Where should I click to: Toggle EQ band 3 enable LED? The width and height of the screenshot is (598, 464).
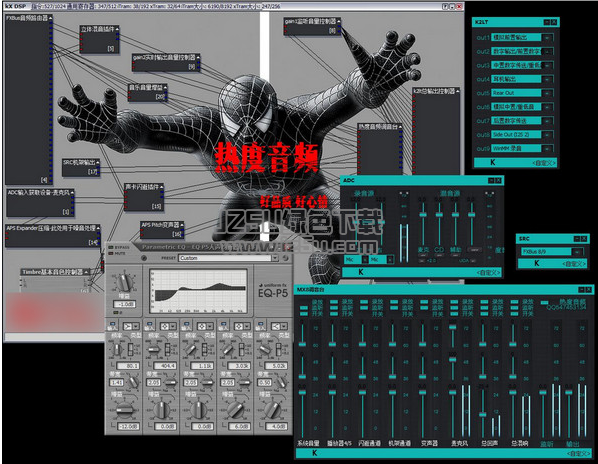[x=186, y=323]
